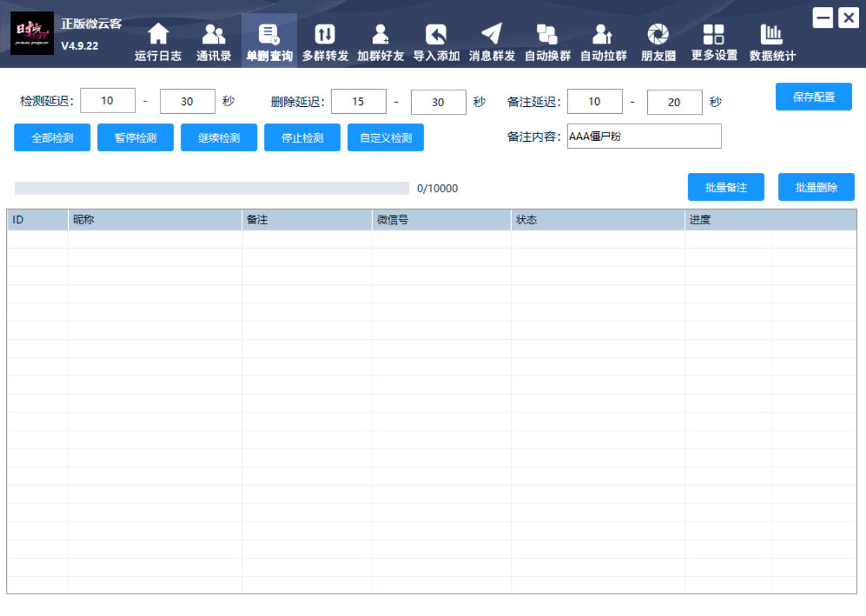Open 数据统计 bar chart icon

pos(772,34)
